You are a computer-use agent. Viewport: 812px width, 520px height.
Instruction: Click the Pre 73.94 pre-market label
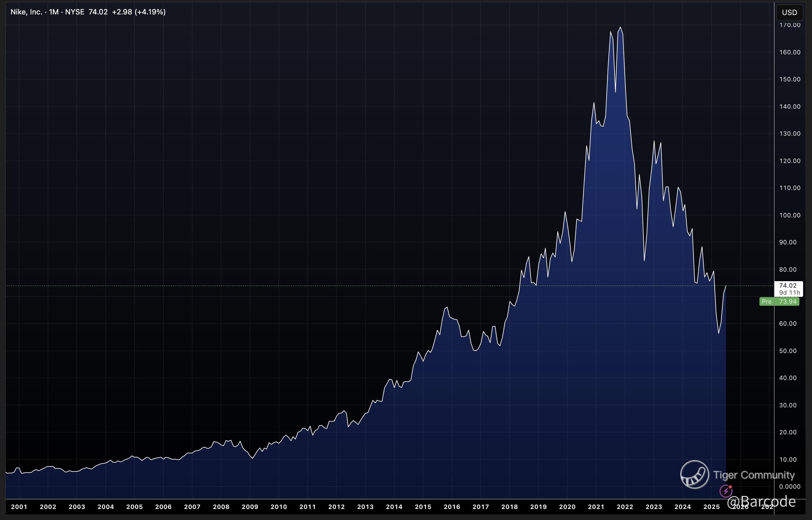(x=779, y=301)
